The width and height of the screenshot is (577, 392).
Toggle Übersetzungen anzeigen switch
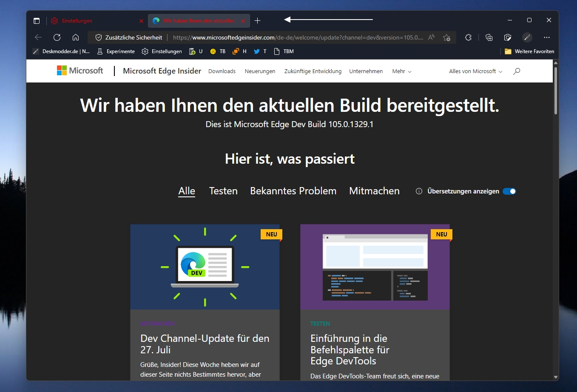coord(509,191)
